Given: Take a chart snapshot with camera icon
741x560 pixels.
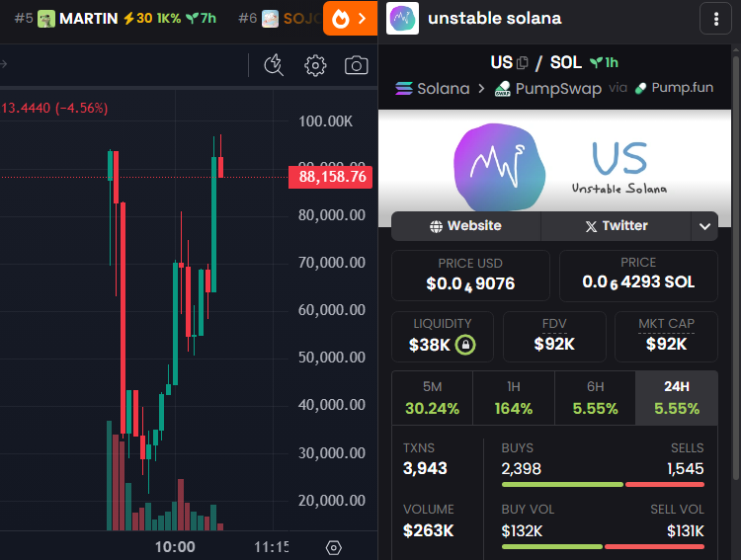Looking at the screenshot, I should (x=357, y=66).
